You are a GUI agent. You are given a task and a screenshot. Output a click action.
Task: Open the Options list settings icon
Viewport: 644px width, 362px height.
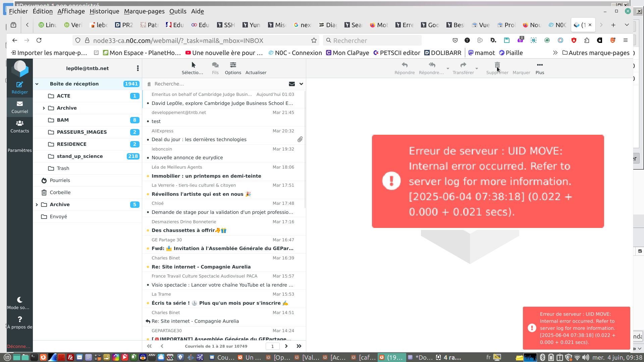pyautogui.click(x=233, y=65)
